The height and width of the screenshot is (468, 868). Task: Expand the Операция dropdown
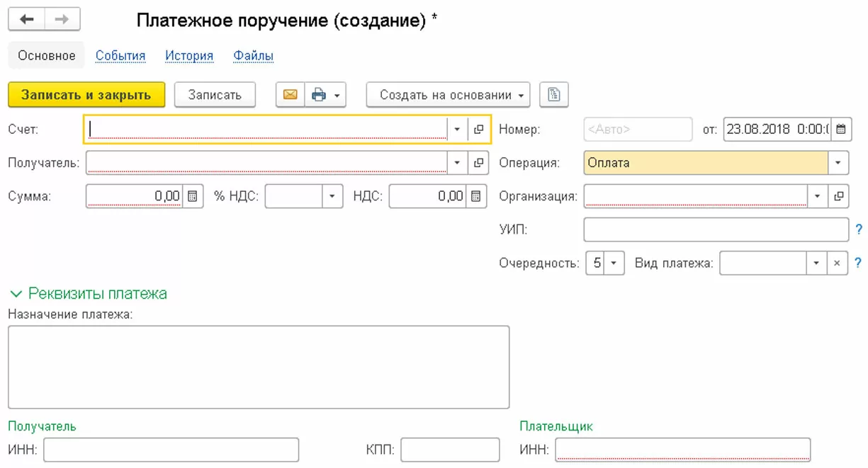click(x=838, y=163)
